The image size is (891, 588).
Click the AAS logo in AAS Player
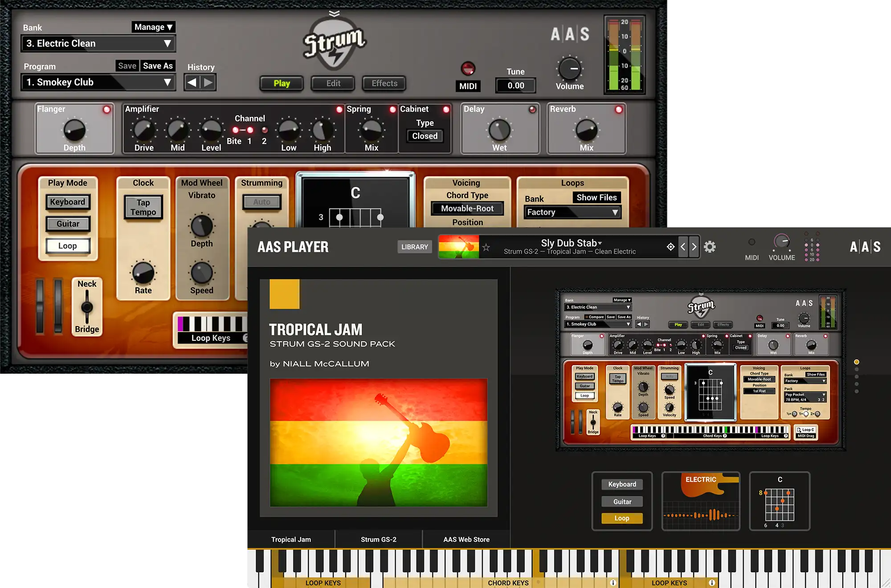click(x=865, y=247)
